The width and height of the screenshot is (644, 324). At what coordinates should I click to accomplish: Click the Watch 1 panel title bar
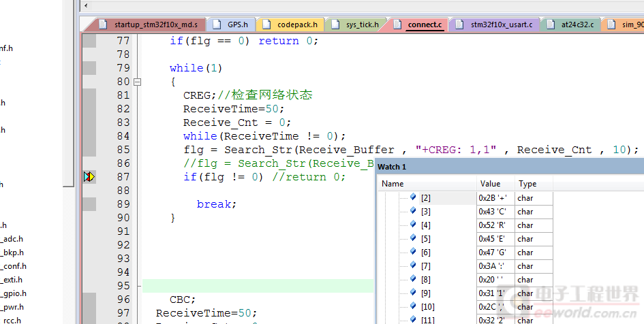(509, 167)
